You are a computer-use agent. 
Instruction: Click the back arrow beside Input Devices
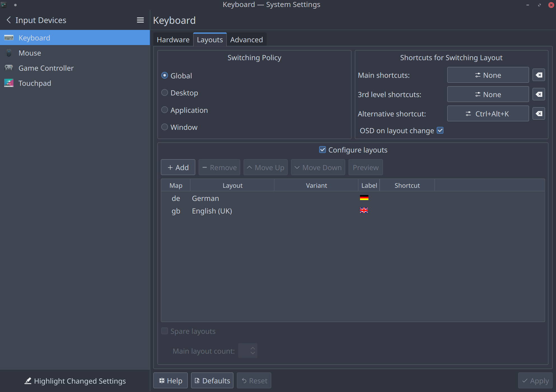point(9,20)
